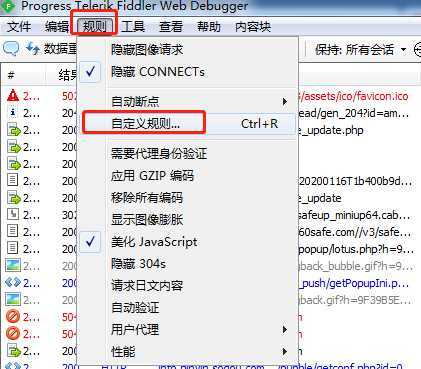This screenshot has width=421, height=369.
Task: Click the green arrow icon of the e_update row
Action: point(14,198)
